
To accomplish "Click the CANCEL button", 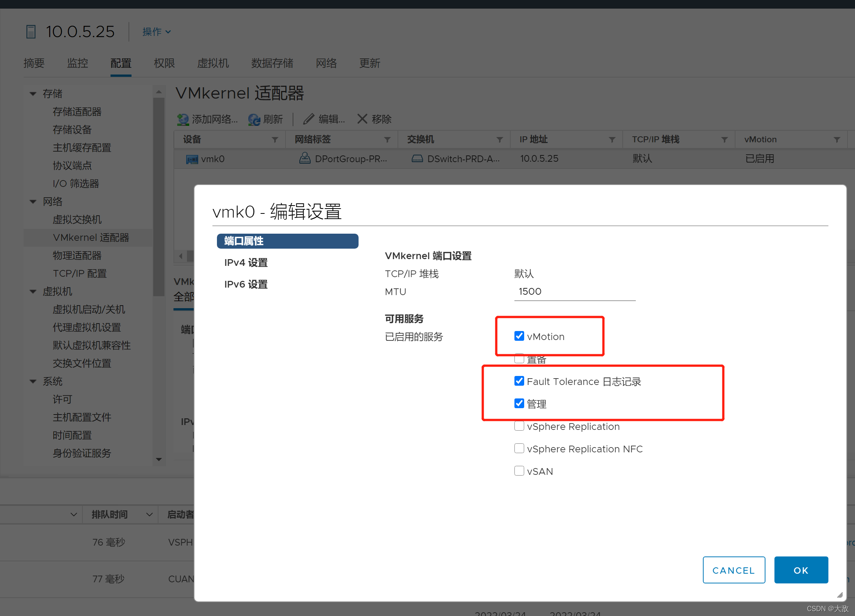I will coord(734,570).
